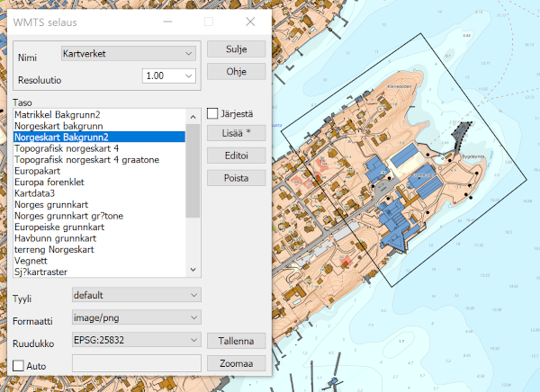
Task: Remove layer with the Poista button
Action: 237,178
